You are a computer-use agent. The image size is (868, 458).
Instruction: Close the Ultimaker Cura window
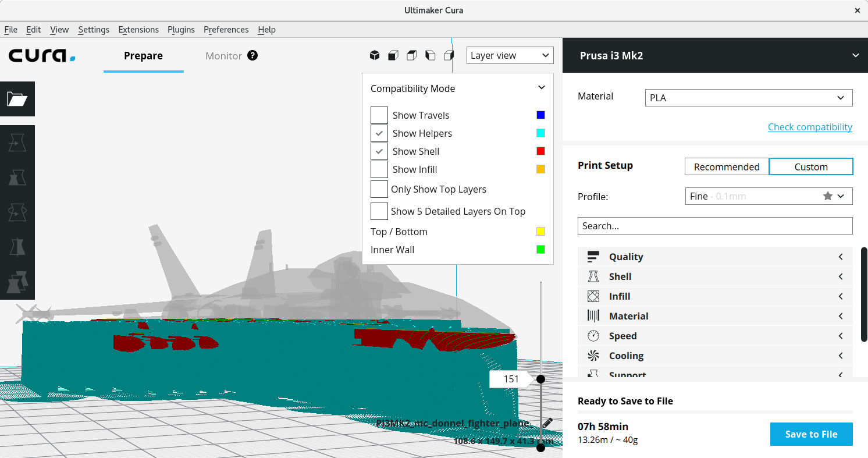coord(857,10)
